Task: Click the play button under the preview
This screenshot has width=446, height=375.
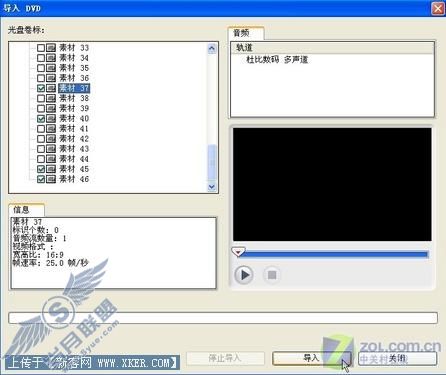Action: (244, 275)
